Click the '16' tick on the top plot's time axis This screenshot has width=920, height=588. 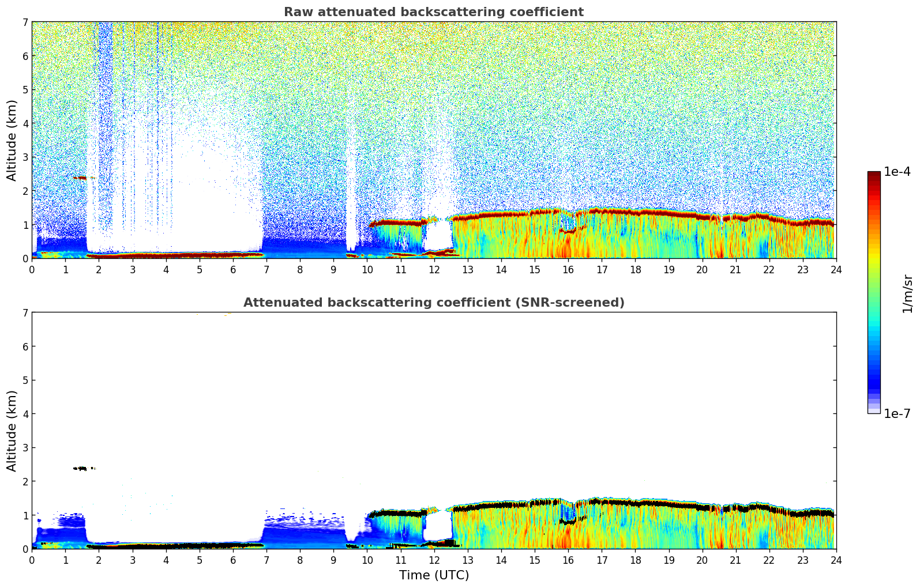coord(568,269)
